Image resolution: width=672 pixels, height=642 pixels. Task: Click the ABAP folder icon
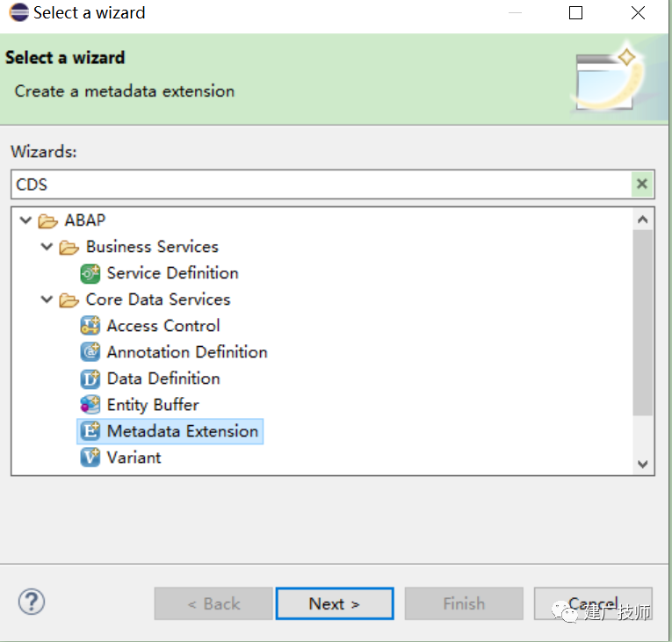(48, 220)
